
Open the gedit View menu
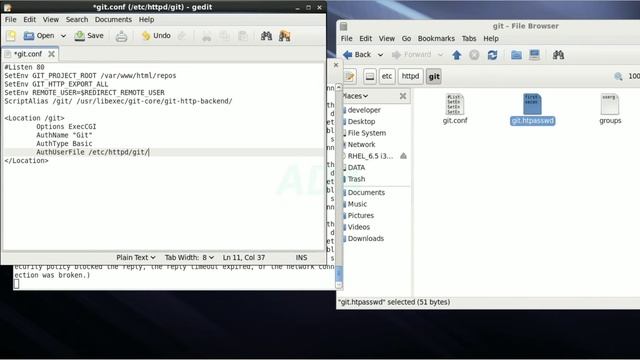pyautogui.click(x=51, y=20)
